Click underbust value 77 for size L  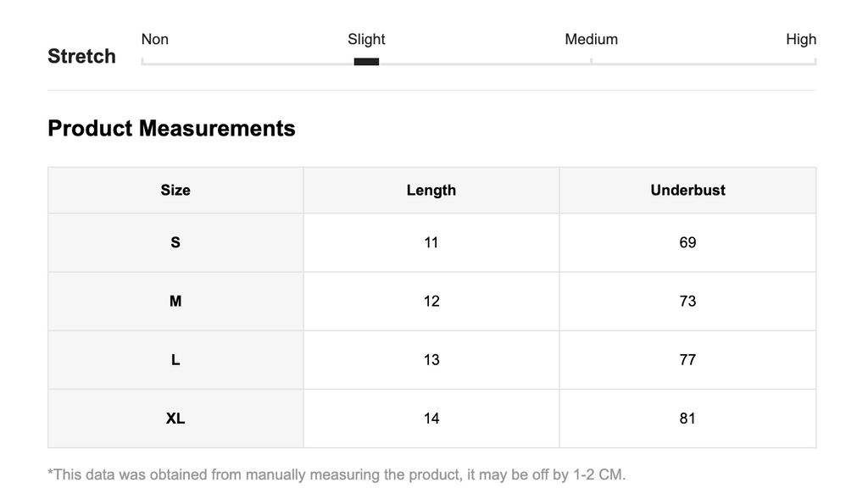click(x=687, y=359)
